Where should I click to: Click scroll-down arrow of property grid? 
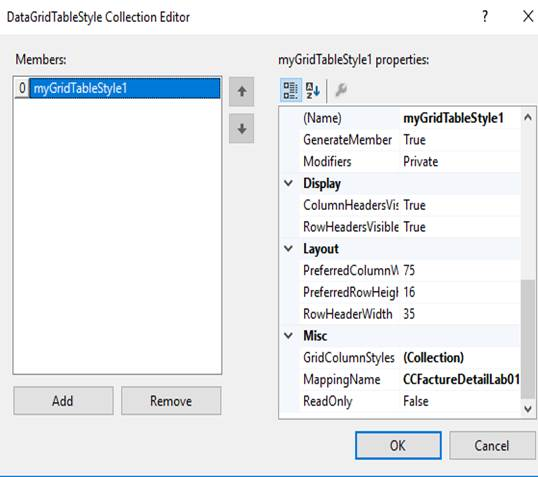click(x=528, y=409)
